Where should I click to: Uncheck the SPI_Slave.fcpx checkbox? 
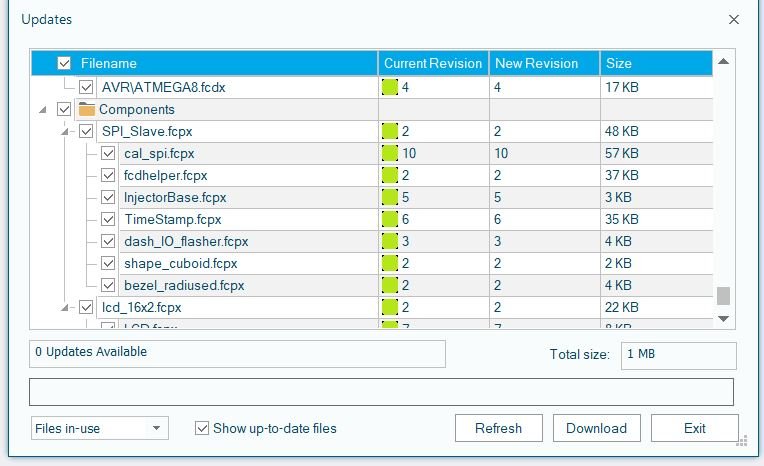tap(86, 131)
